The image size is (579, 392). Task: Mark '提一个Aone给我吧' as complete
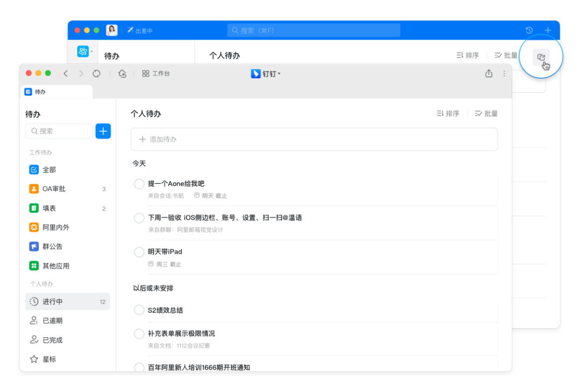point(139,184)
